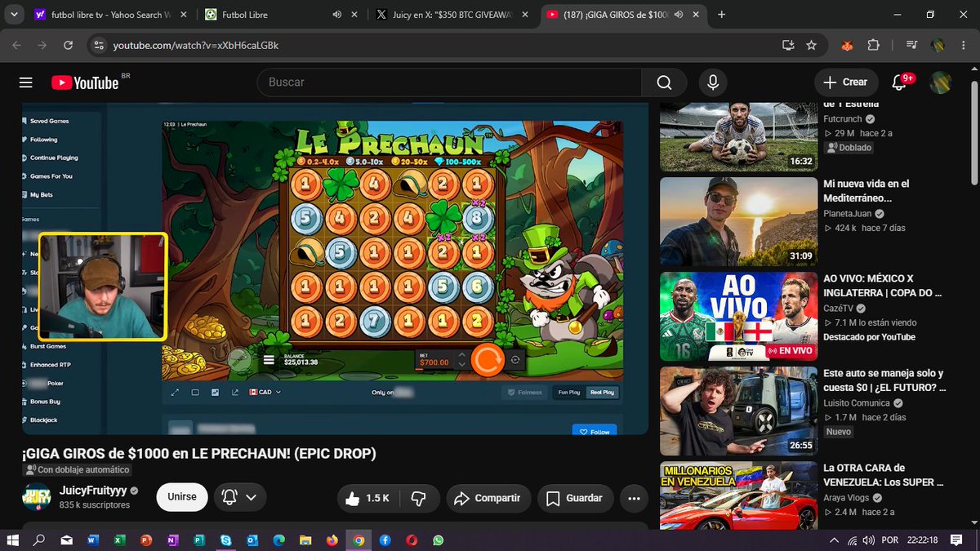Viewport: 980px width, 551px height.
Task: Open the media control toolbar icon
Action: click(912, 46)
